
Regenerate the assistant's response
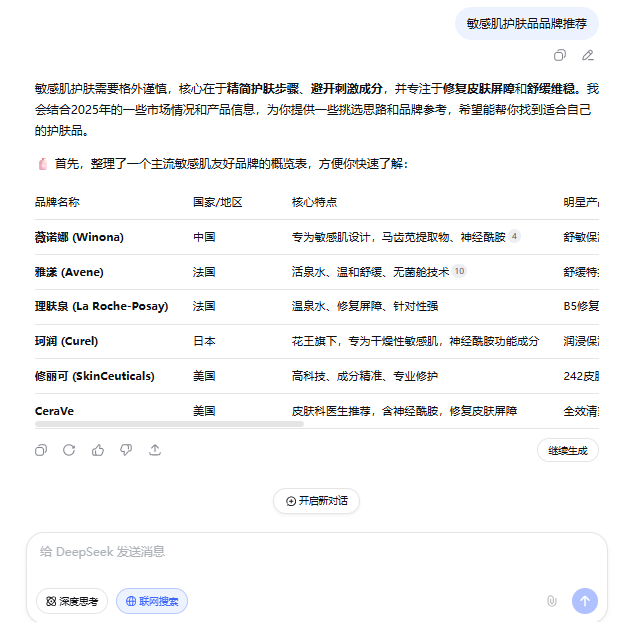pos(69,450)
